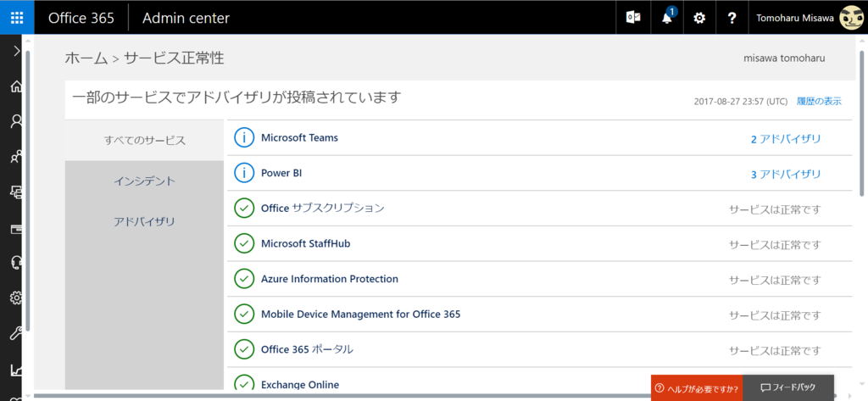Screen dimensions: 868x401
Task: Click サービスは正常です for Microsoft StaffHub
Action: click(x=775, y=244)
